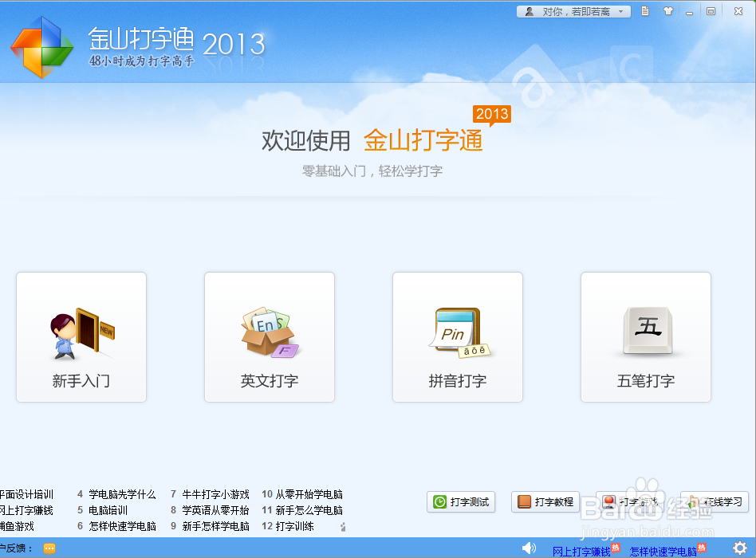This screenshot has width=756, height=558.
Task: Click the document icon in title bar
Action: point(645,11)
